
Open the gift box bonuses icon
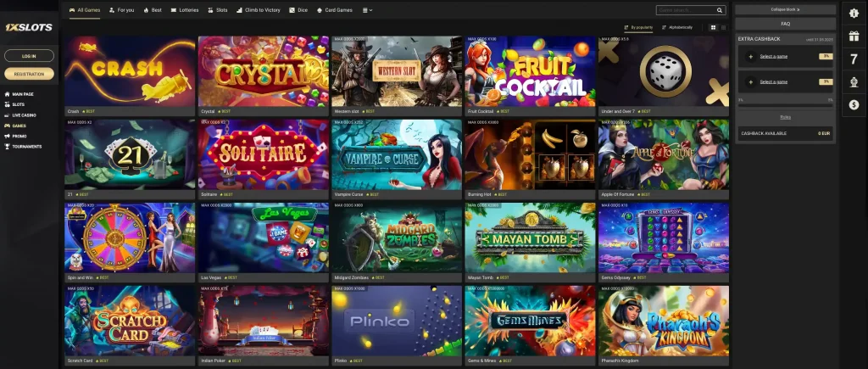(x=854, y=36)
